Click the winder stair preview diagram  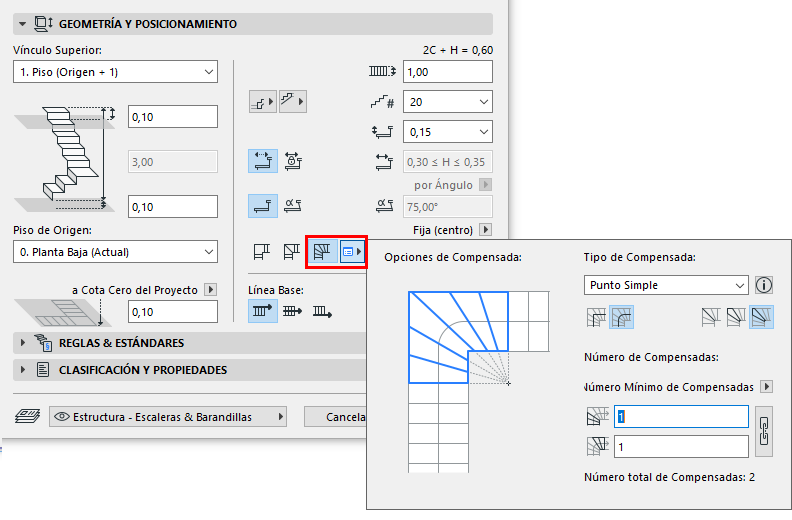pyautogui.click(x=478, y=382)
